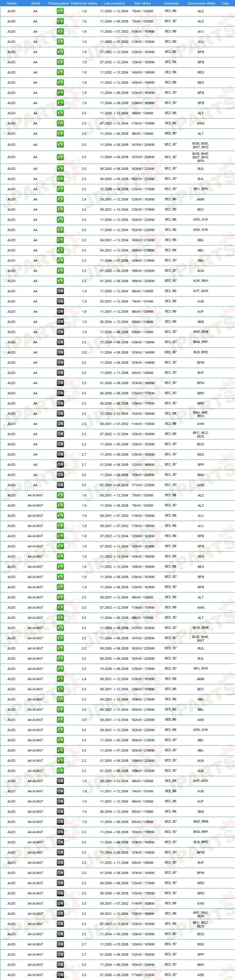Click ON icon in A4 2.7 BPP row

tap(60, 465)
